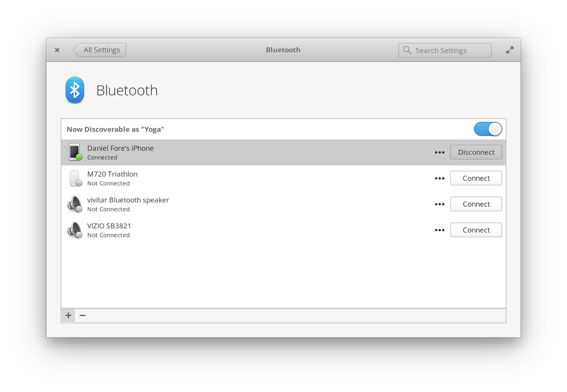
Task: Click Not Connected status under M720 Triathlon
Action: (x=109, y=184)
